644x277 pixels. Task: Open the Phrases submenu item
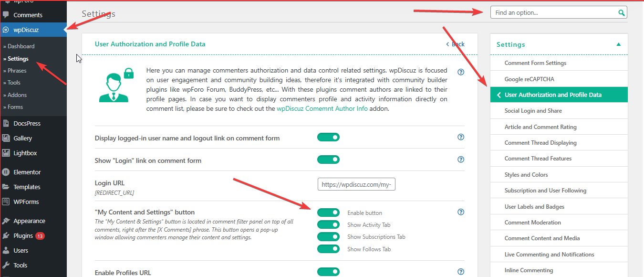click(x=17, y=71)
